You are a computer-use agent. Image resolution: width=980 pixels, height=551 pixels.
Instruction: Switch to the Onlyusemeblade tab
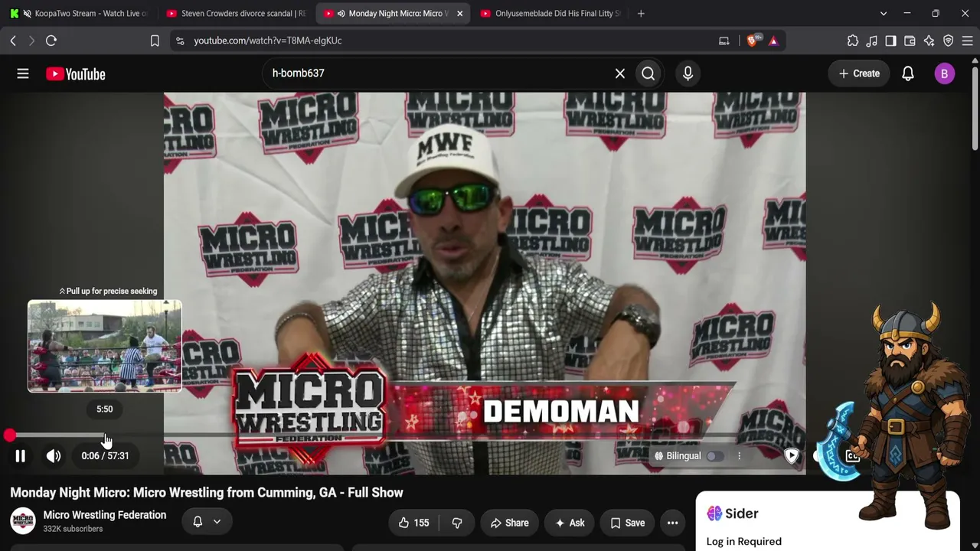(550, 13)
